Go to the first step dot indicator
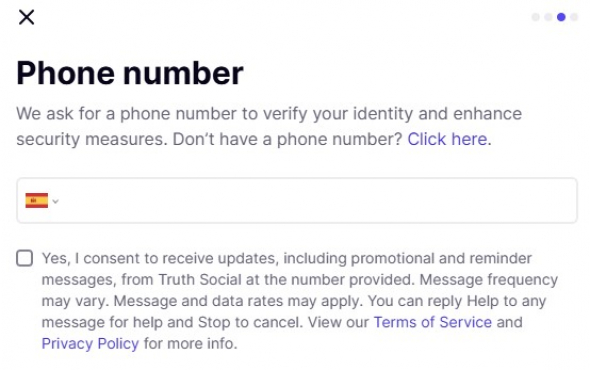This screenshot has width=590, height=370. coord(535,17)
